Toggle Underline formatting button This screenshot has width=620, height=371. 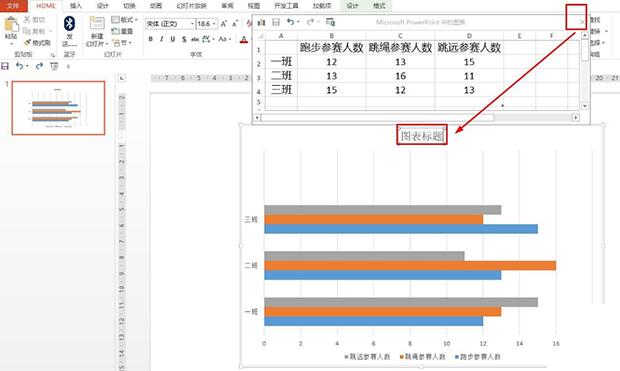click(x=173, y=39)
